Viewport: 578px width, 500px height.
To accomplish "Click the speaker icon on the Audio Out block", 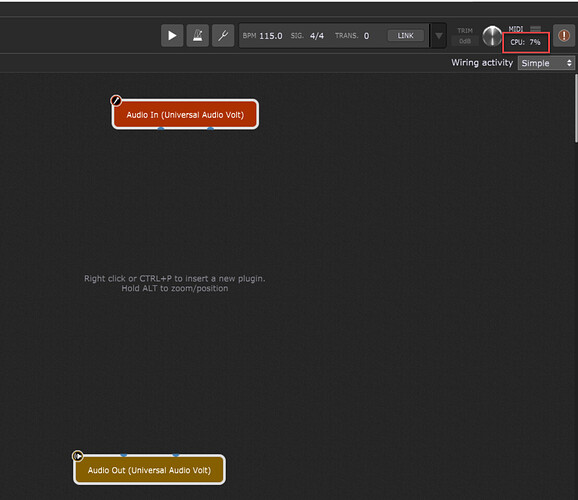I will tap(77, 456).
